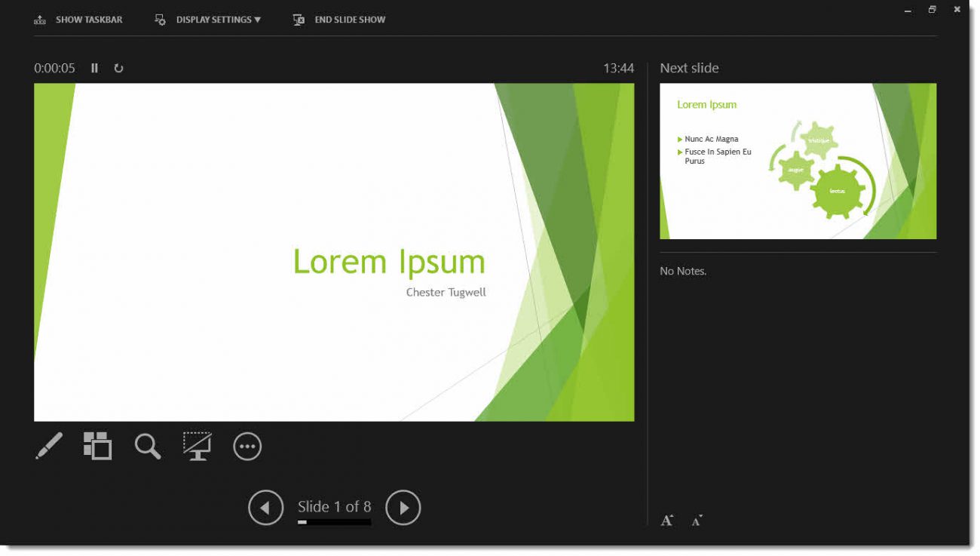The width and height of the screenshot is (980, 556).
Task: Click the current slide preview
Action: tap(334, 252)
